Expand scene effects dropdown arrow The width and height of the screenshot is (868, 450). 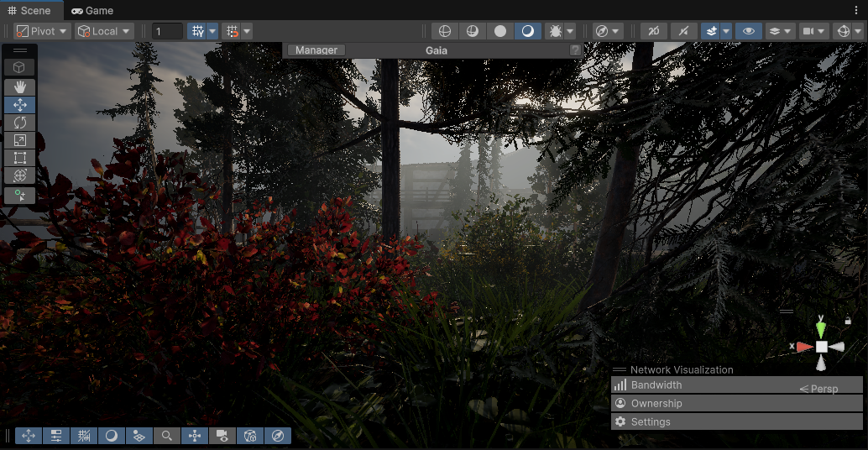pyautogui.click(x=726, y=31)
